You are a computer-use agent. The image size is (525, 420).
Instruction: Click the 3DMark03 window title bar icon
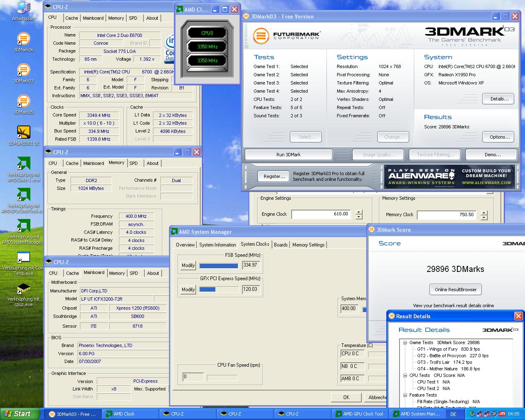tap(246, 16)
